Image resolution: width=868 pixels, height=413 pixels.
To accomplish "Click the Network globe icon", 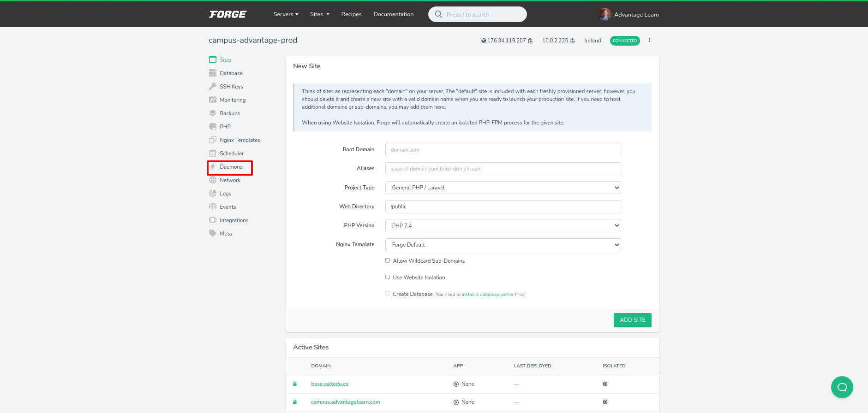I will (213, 180).
